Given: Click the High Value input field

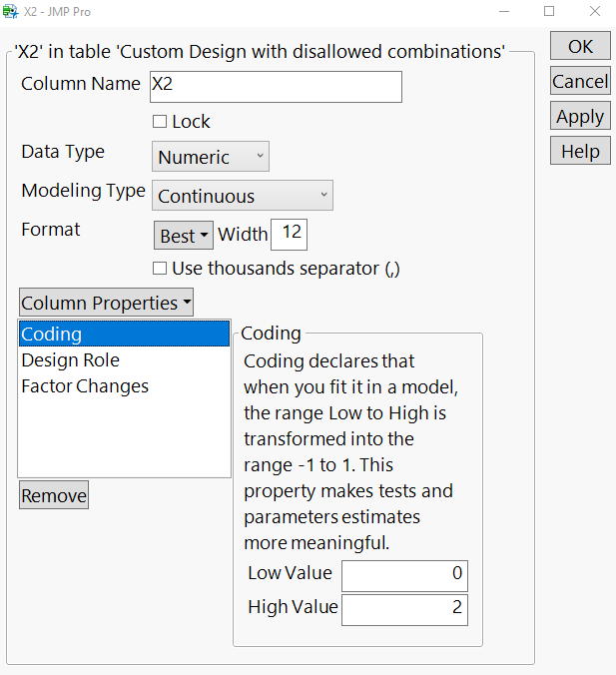Looking at the screenshot, I should (404, 609).
